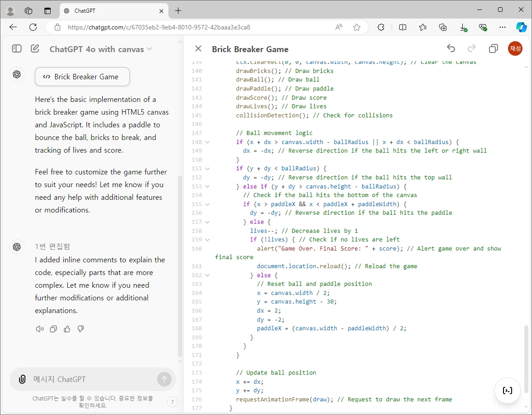Give thumbs up to response
This screenshot has height=415, width=532.
click(67, 329)
